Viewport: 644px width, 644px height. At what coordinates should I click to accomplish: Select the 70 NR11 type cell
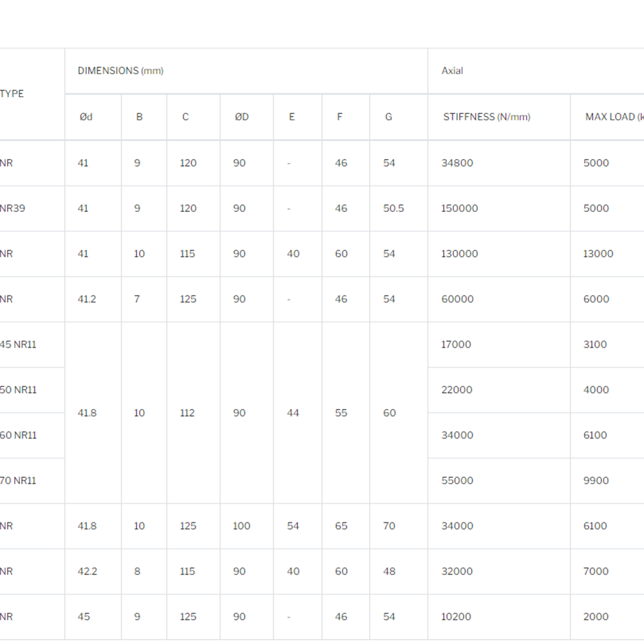click(18, 480)
